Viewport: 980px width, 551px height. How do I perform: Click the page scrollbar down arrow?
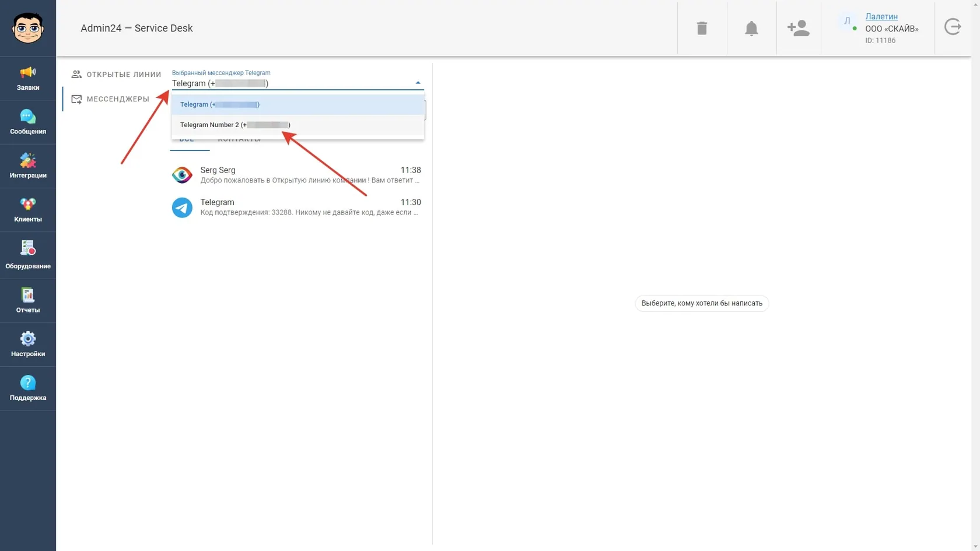[x=975, y=546]
